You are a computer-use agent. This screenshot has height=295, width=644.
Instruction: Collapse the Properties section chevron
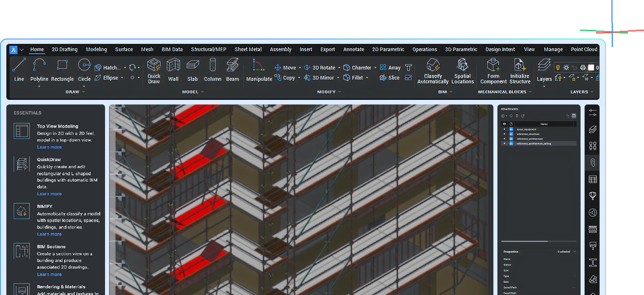574,252
